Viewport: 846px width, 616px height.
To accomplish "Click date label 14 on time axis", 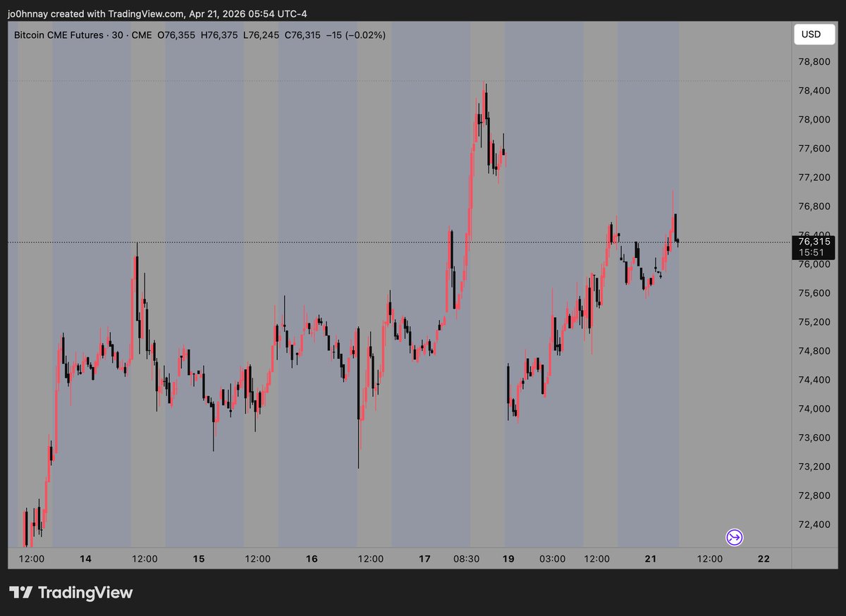I will point(85,559).
